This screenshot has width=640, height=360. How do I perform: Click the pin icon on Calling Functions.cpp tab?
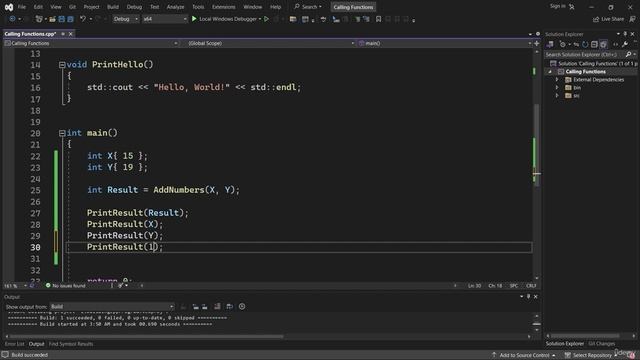pyautogui.click(x=63, y=34)
